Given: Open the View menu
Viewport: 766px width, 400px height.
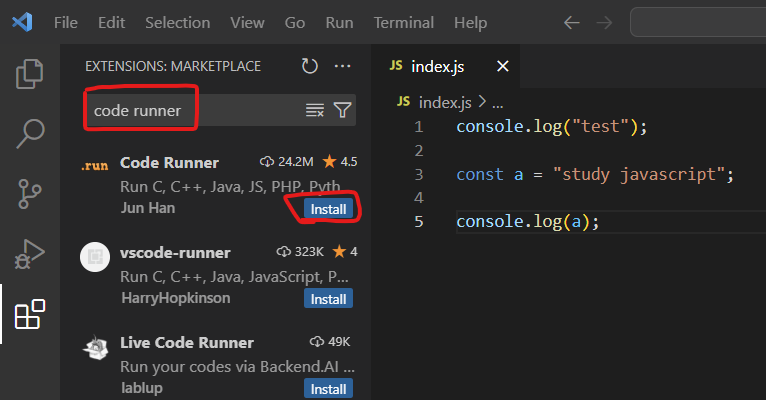Looking at the screenshot, I should (x=247, y=22).
